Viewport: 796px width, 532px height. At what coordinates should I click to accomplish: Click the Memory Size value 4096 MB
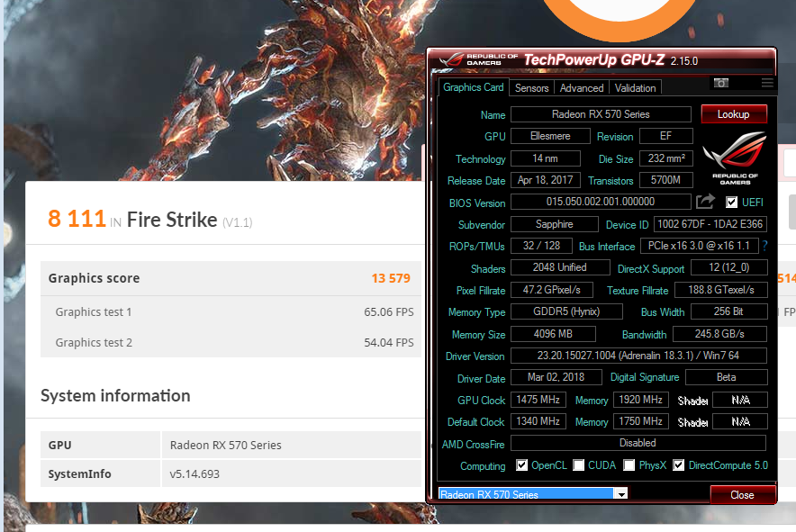coord(553,334)
